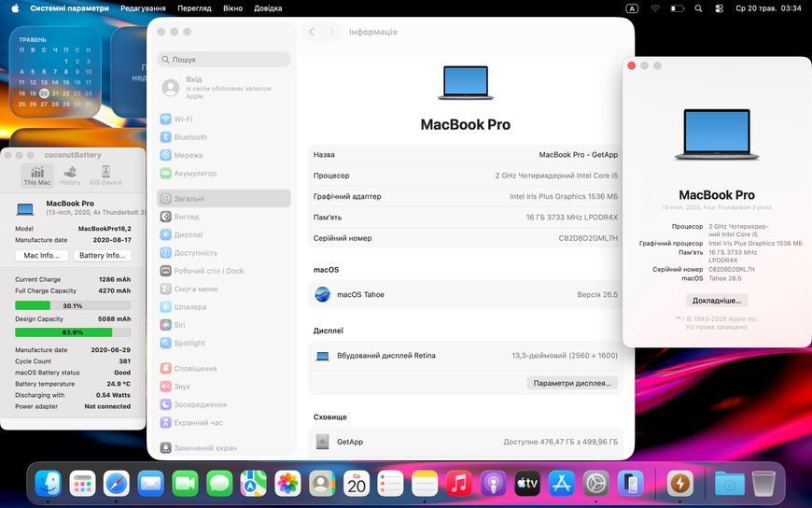The image size is (812, 508).
Task: Launch Safari from the Dock
Action: point(117,484)
